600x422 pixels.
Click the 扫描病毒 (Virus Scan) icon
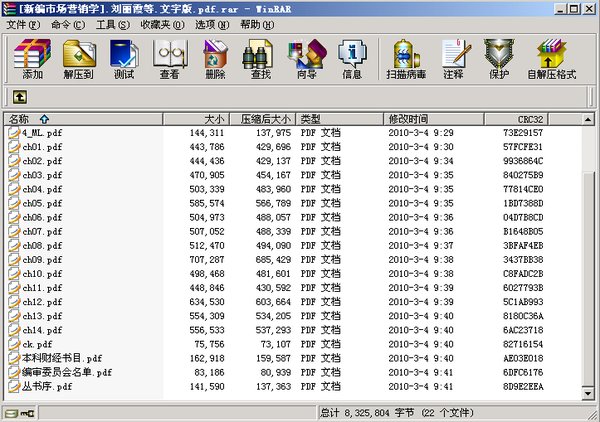406,58
